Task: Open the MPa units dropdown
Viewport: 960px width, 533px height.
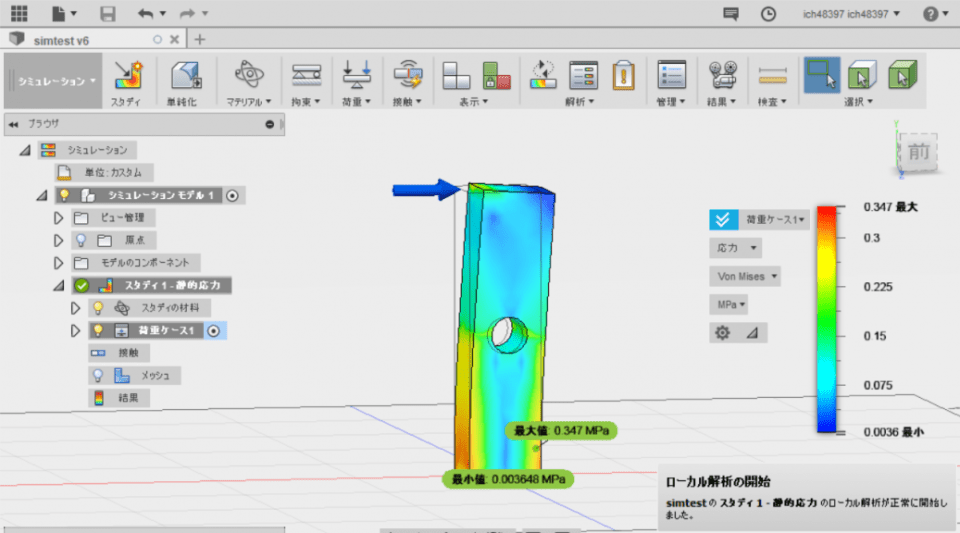Action: click(731, 304)
